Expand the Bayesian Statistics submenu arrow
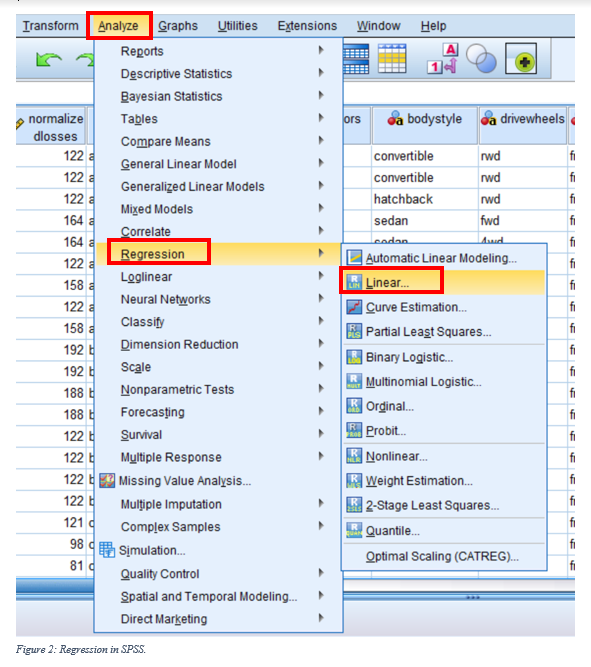591x667 pixels. click(x=321, y=95)
